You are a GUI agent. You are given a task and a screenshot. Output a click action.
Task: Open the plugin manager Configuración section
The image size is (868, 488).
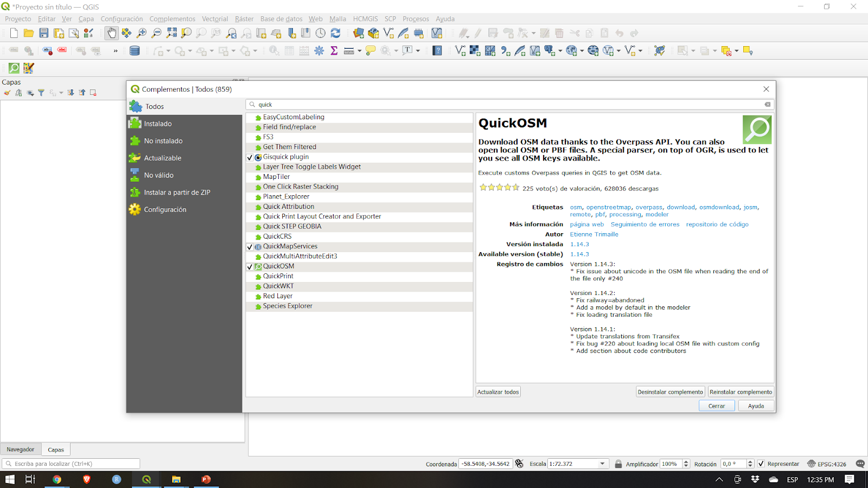pos(184,210)
